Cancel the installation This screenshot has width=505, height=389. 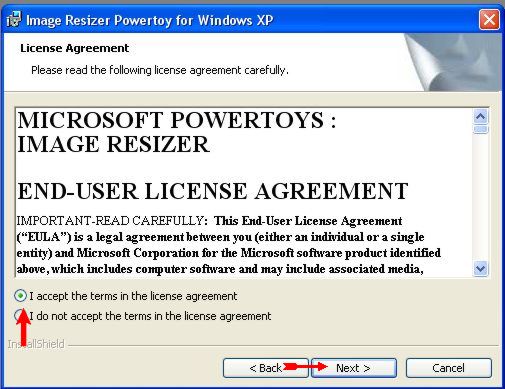coord(448,368)
